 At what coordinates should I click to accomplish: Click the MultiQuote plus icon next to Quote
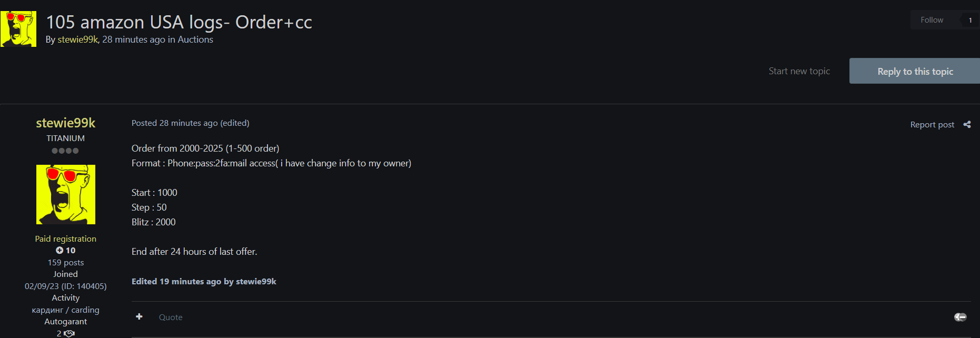point(139,316)
